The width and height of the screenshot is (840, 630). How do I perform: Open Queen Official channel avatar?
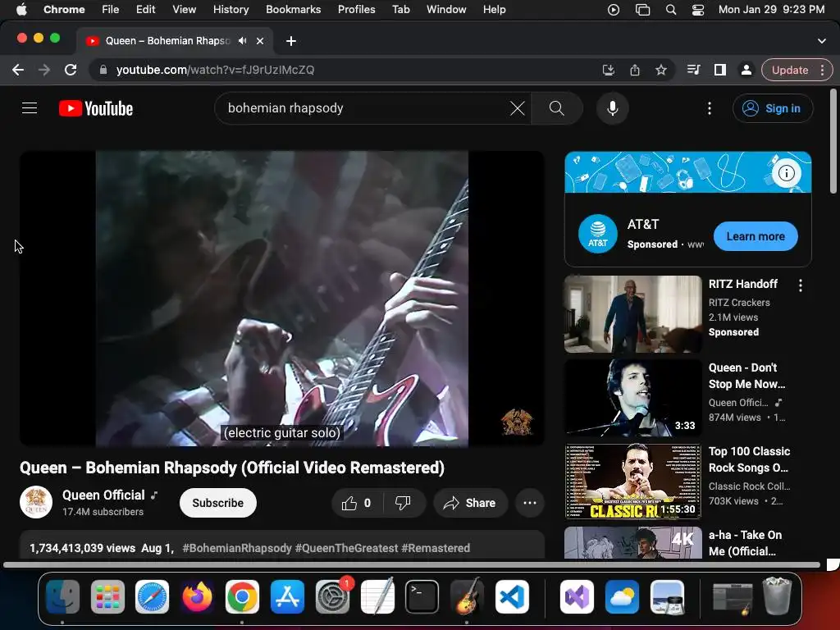coord(36,502)
